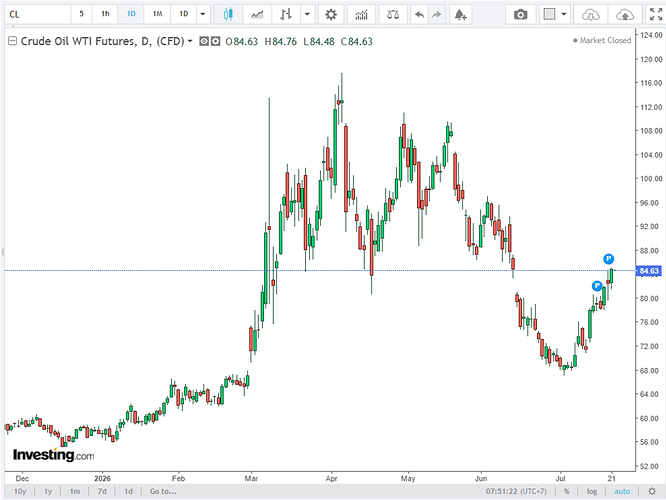Switch to the line chart style icon

click(x=257, y=14)
